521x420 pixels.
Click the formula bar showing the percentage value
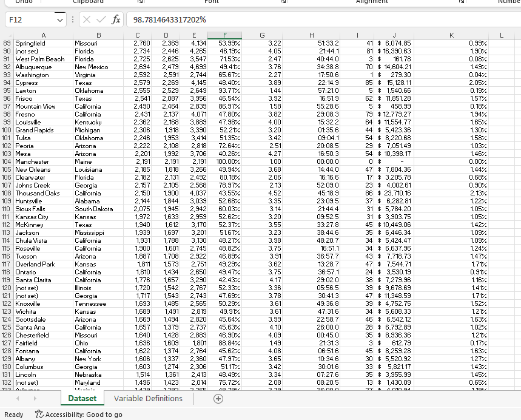pyautogui.click(x=182, y=19)
